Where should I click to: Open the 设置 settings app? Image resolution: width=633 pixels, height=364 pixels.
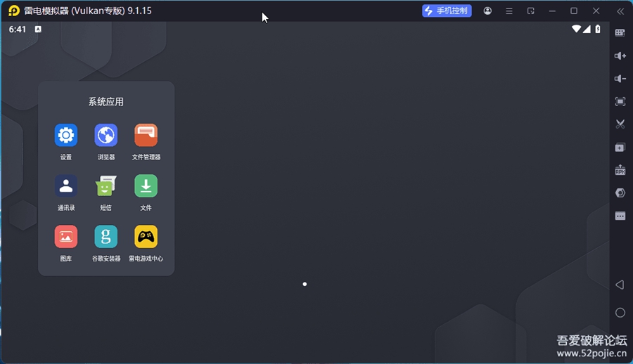(x=66, y=135)
